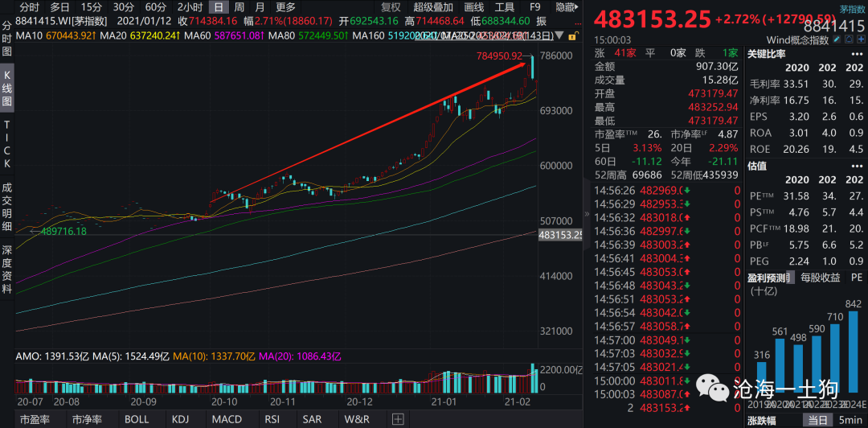Image resolution: width=868 pixels, height=428 pixels.
Task: Select the 每股收益 tab
Action: [x=820, y=278]
